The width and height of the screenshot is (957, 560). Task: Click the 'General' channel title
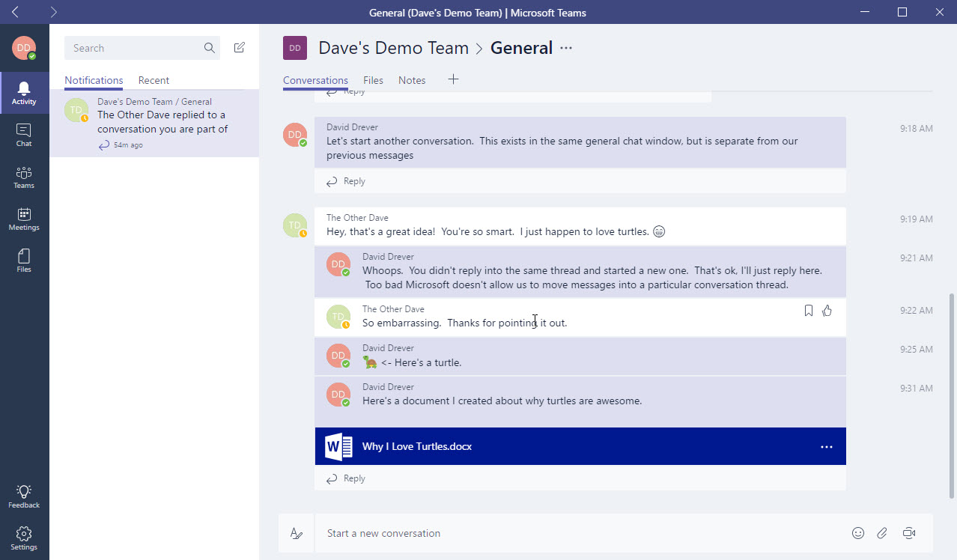click(x=521, y=48)
